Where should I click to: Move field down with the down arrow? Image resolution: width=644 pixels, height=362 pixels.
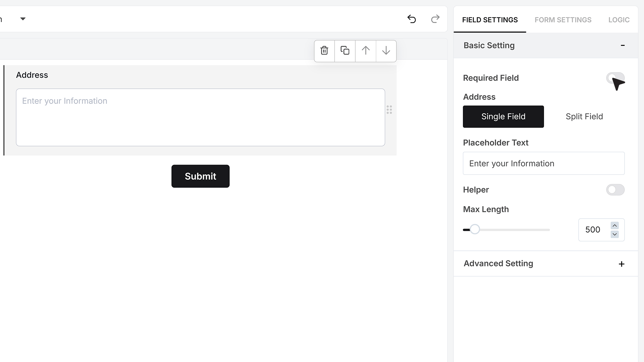pos(386,51)
